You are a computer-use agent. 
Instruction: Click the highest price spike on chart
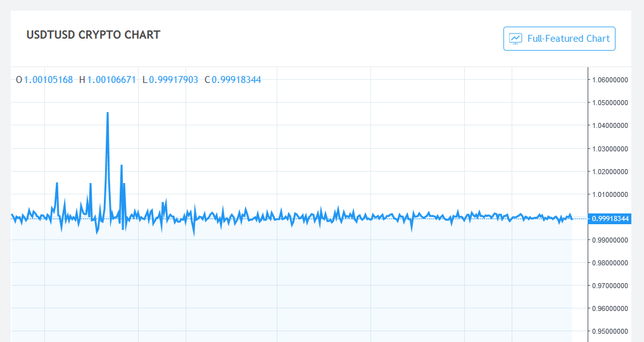coord(108,114)
